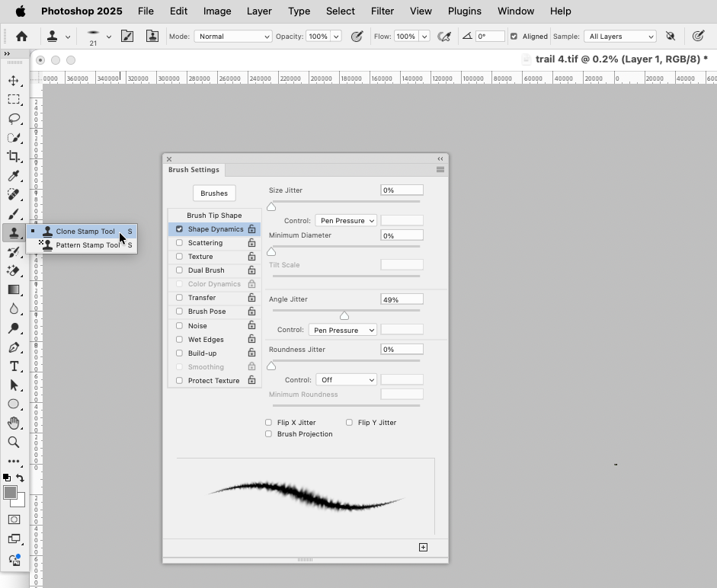The width and height of the screenshot is (717, 588).
Task: Enable Transfer checkbox
Action: 179,298
